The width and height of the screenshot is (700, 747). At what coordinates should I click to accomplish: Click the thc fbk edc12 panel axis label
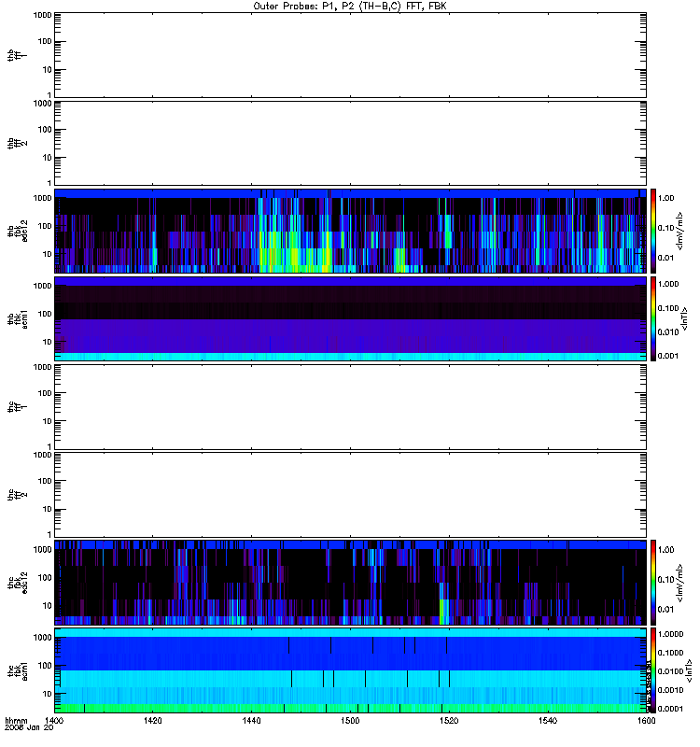coord(17,583)
